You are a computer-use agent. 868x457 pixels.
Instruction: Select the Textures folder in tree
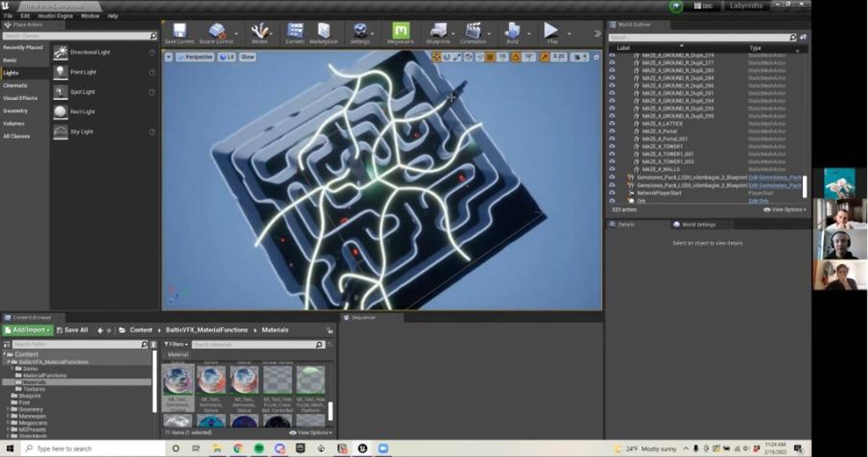(x=34, y=389)
